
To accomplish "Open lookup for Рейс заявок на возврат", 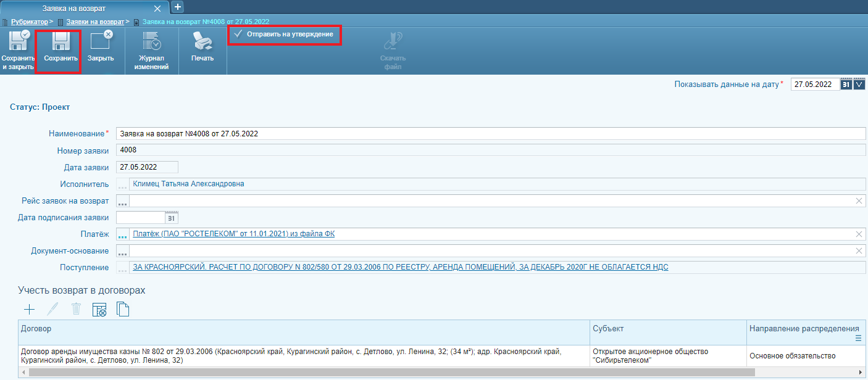I will [123, 201].
